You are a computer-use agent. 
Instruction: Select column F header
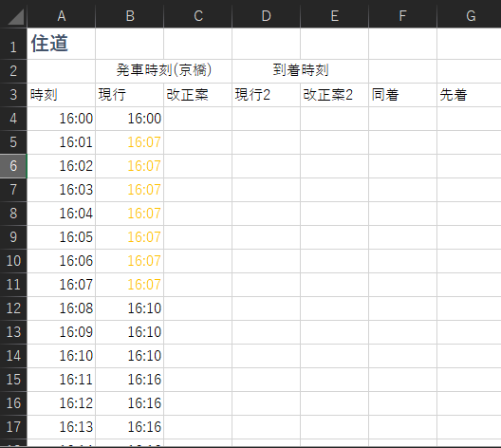403,16
